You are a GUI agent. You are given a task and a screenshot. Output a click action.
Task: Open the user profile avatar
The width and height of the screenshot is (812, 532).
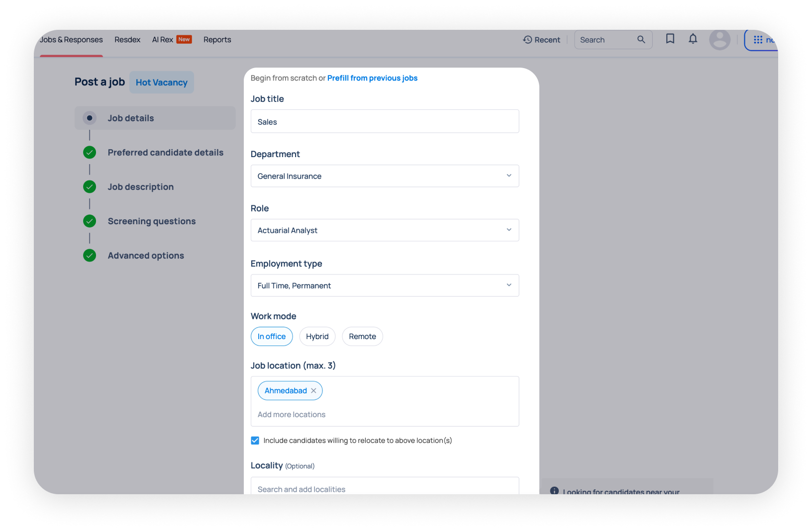click(x=719, y=40)
